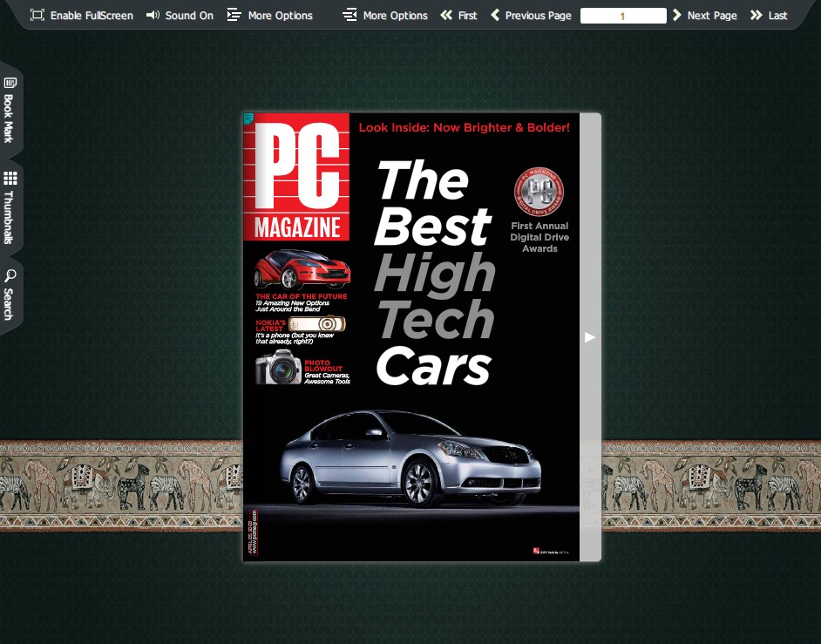Flip page using right edge arrow

point(590,337)
